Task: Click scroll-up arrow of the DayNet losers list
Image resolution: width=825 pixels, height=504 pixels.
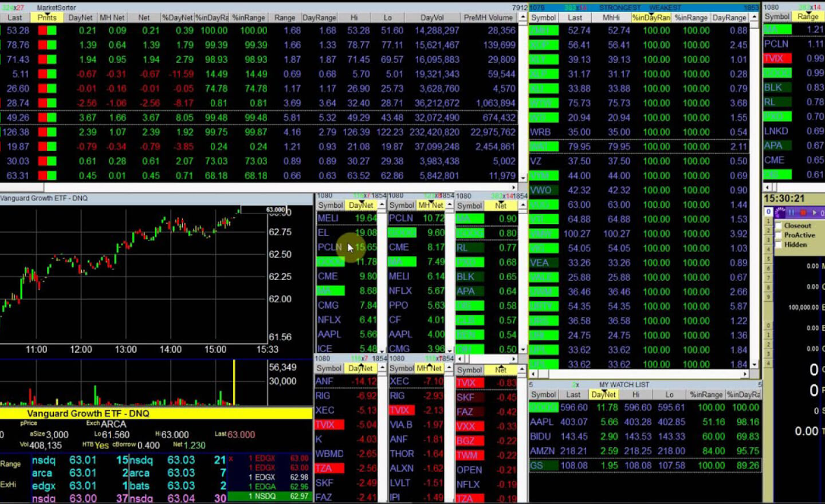Action: pos(382,368)
